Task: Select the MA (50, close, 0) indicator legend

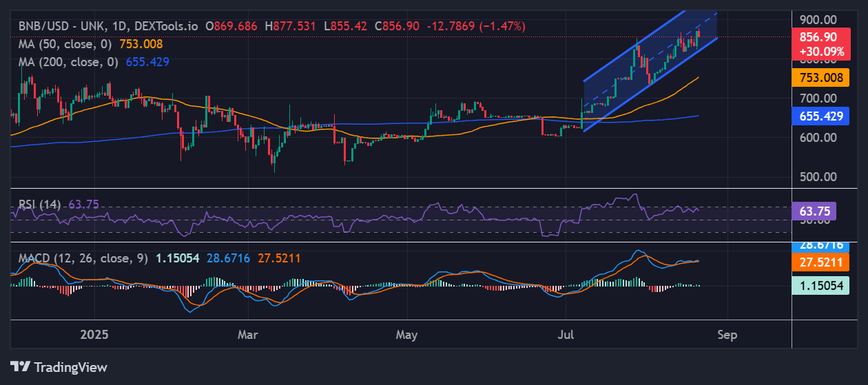Action: [66, 43]
